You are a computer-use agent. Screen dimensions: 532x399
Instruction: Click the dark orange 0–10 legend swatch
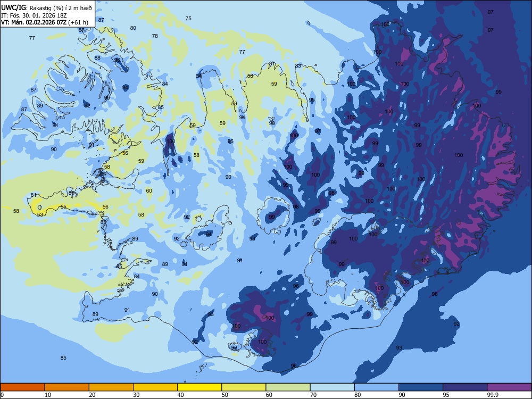pos(22,387)
